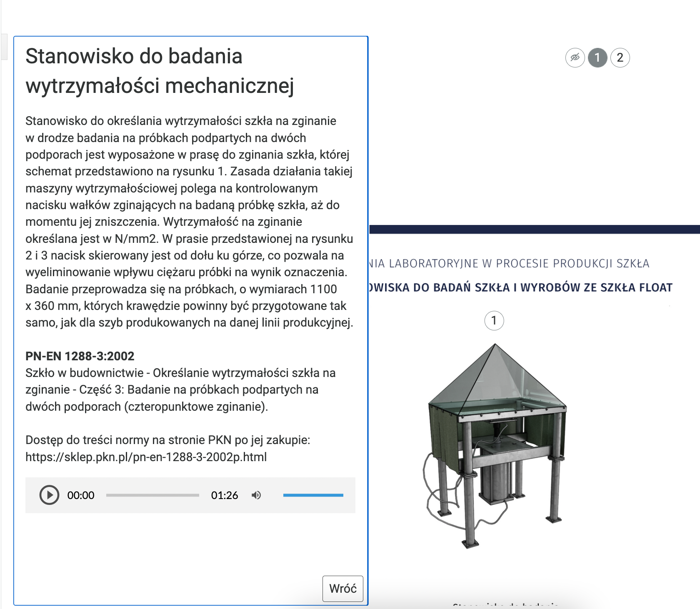Viewport: 700px width, 609px height.
Task: Set volume using the blue volume slider
Action: point(314,495)
